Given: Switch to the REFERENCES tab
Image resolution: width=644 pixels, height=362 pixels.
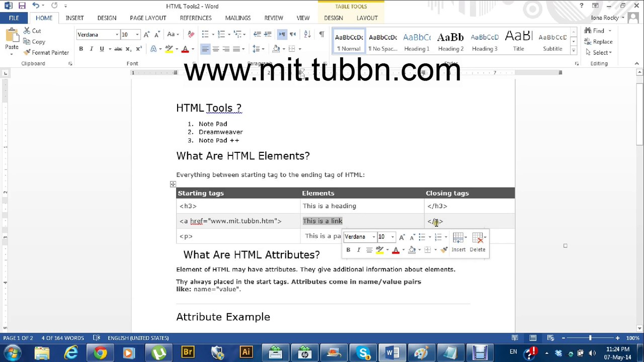Looking at the screenshot, I should [x=196, y=18].
